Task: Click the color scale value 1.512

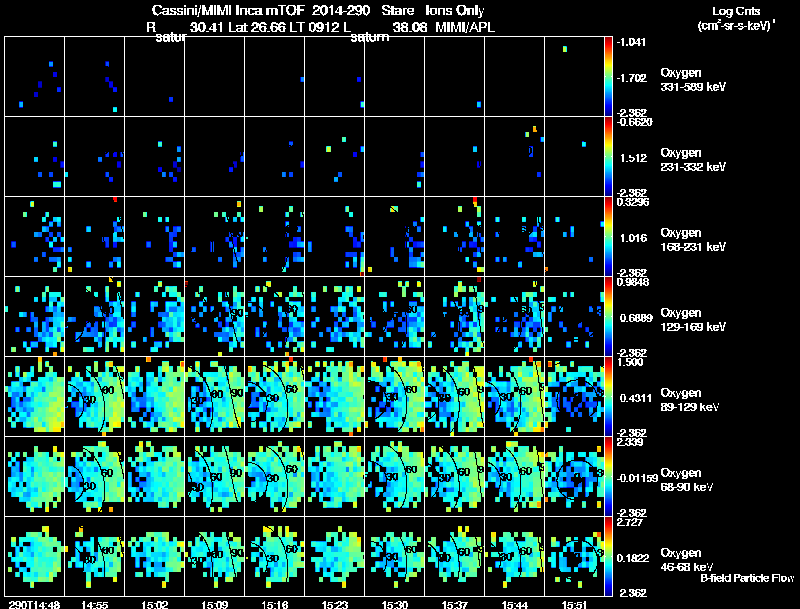Action: click(x=633, y=158)
